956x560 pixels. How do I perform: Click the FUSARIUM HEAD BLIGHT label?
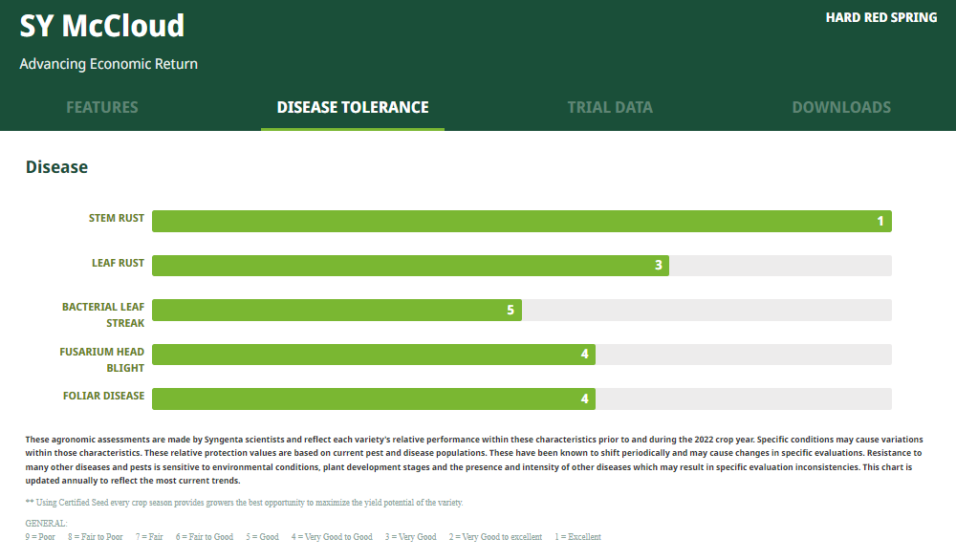[x=102, y=359]
